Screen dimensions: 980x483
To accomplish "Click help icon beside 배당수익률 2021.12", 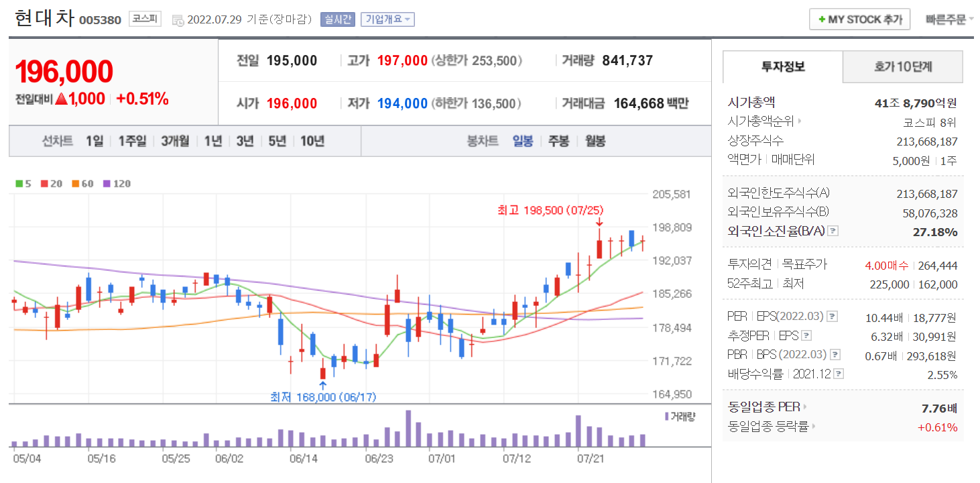I will point(839,374).
